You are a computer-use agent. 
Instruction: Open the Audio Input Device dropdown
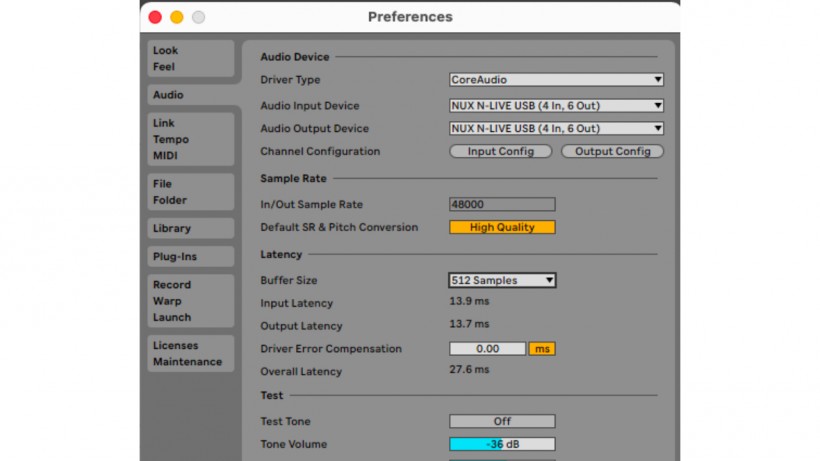pyautogui.click(x=556, y=106)
